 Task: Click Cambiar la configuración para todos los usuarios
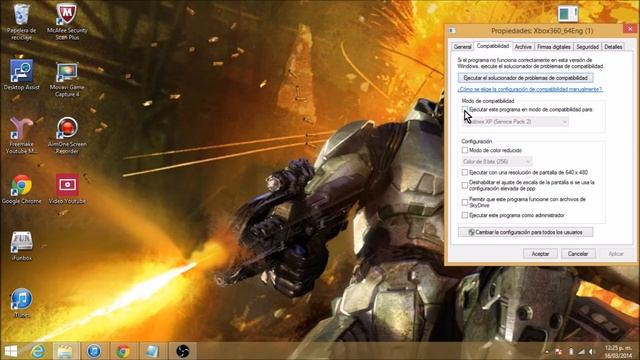point(526,232)
